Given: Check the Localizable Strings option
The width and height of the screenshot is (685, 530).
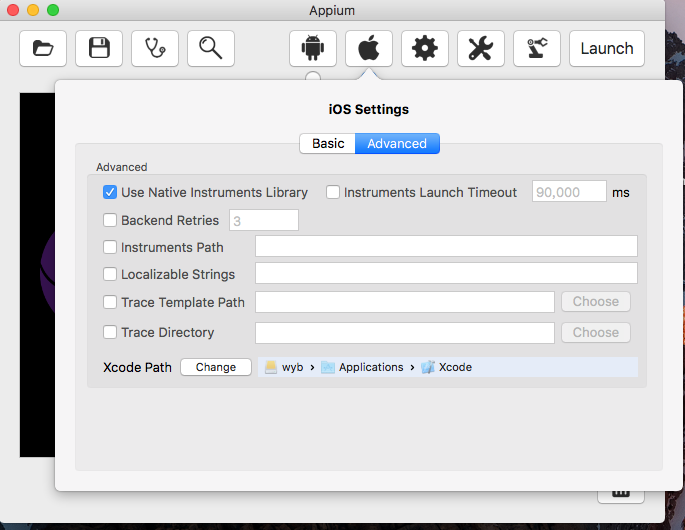Looking at the screenshot, I should point(110,274).
